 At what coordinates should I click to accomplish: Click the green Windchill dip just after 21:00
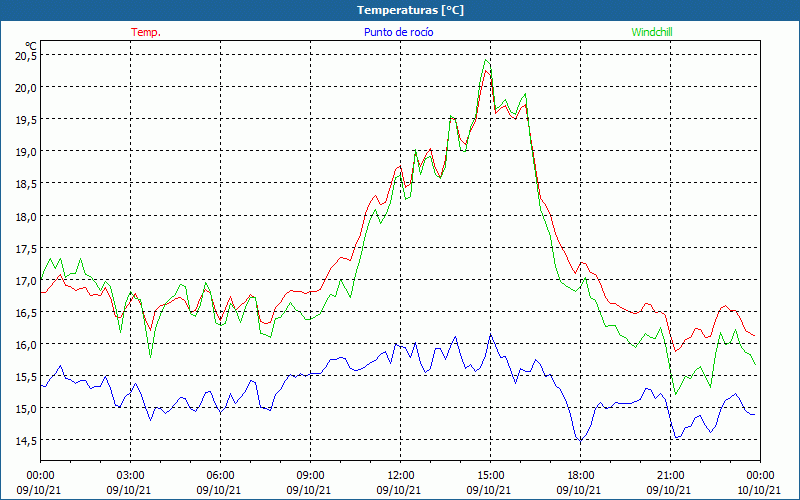(676, 394)
